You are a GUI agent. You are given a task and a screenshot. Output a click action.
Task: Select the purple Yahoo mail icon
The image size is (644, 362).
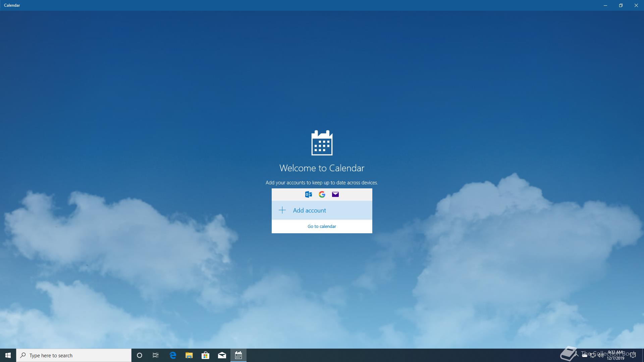[335, 194]
